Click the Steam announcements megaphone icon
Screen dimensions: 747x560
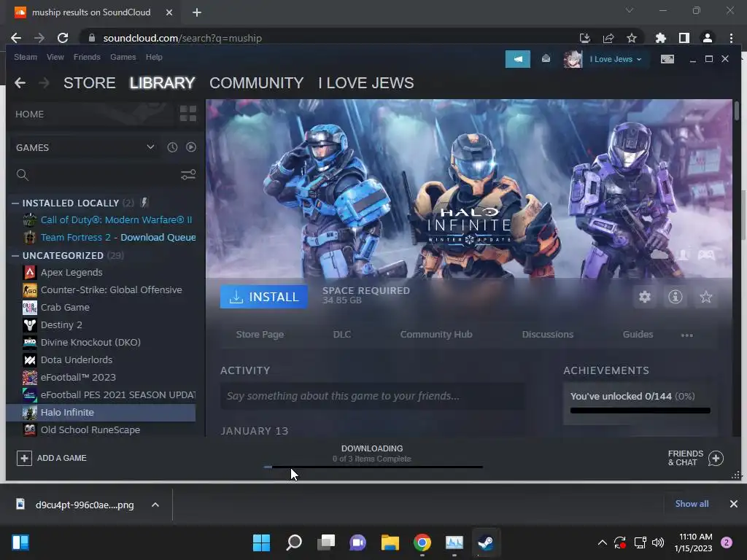click(517, 59)
